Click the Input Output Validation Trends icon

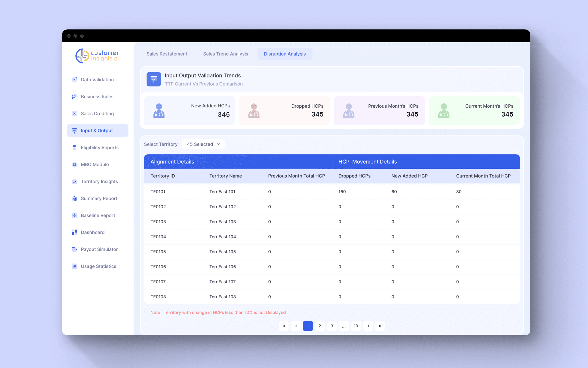coord(154,79)
